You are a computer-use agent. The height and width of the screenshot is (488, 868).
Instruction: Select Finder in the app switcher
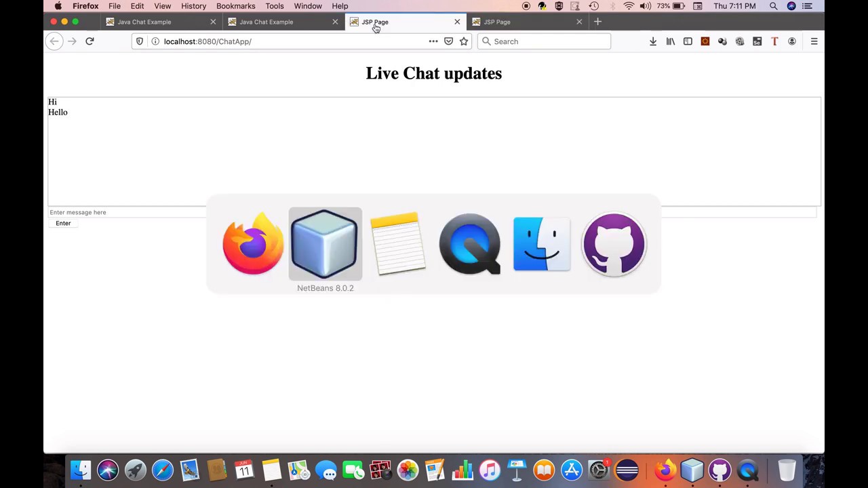(542, 244)
